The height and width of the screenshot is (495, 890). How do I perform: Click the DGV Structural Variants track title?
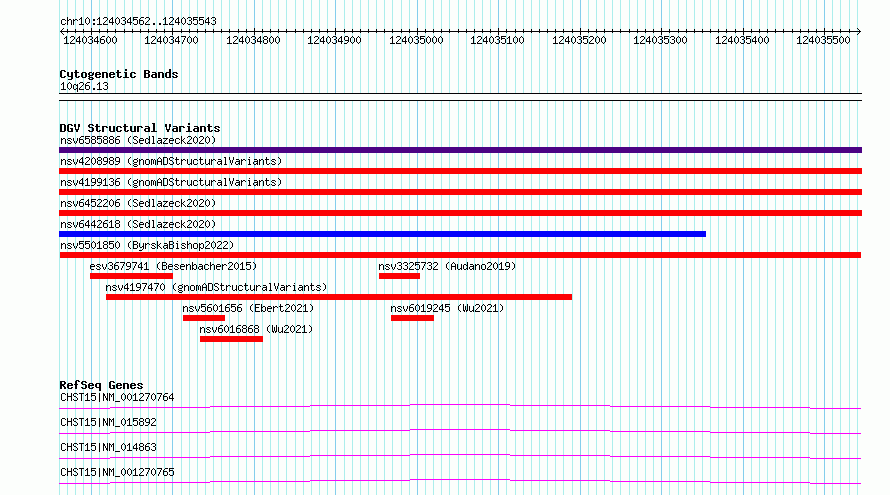pyautogui.click(x=140, y=128)
